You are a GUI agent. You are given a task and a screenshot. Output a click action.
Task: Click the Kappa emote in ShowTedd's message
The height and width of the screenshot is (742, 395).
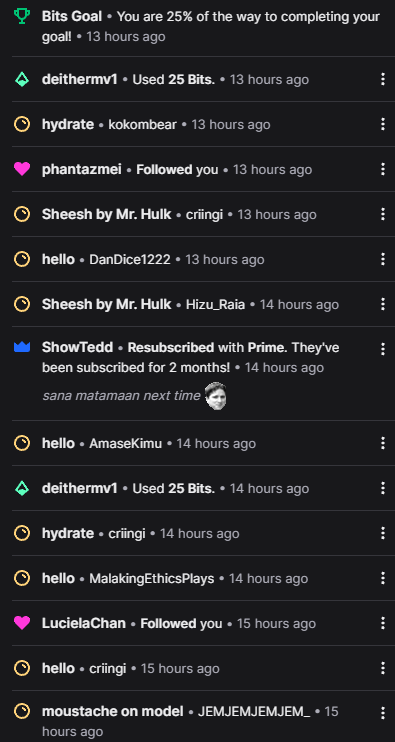coord(216,396)
